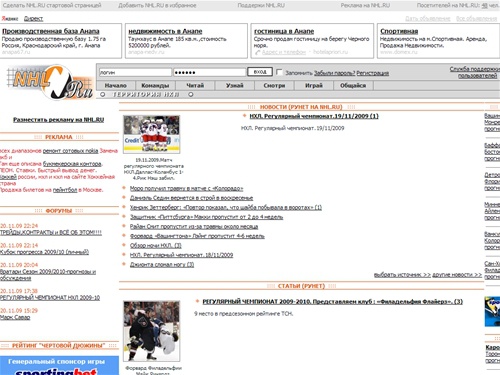This screenshot has height=375, width=500.
Task: Click the Вход login button
Action: (260, 72)
